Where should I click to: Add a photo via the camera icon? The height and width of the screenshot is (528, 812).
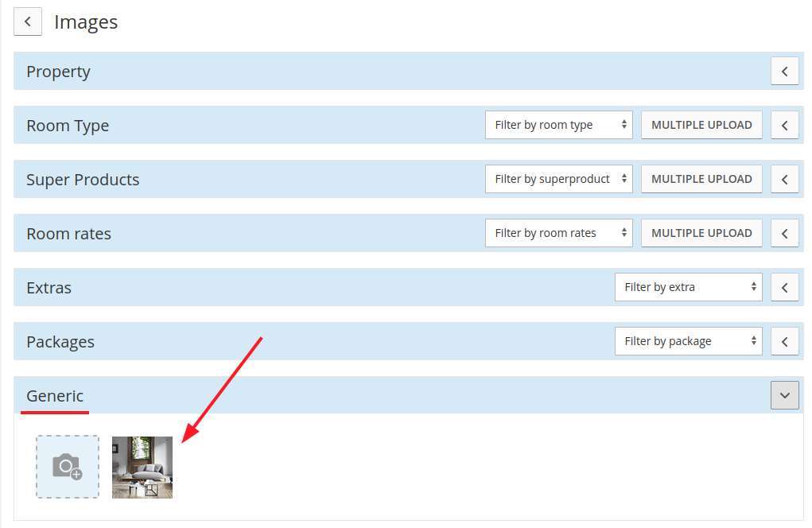coord(68,467)
